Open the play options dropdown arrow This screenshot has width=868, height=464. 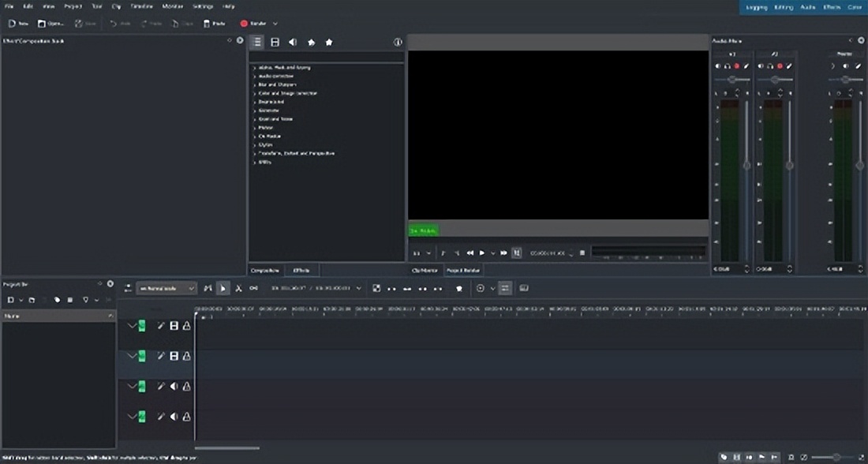click(x=492, y=253)
